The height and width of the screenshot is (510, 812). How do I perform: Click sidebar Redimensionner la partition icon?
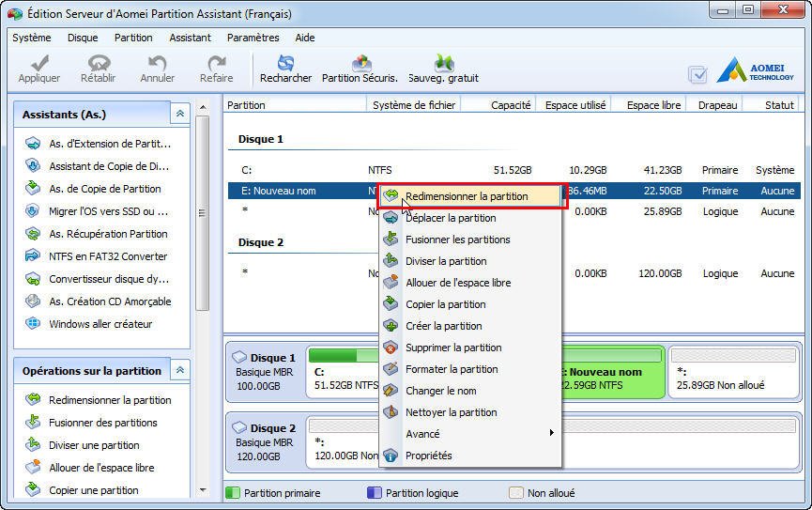pyautogui.click(x=33, y=399)
